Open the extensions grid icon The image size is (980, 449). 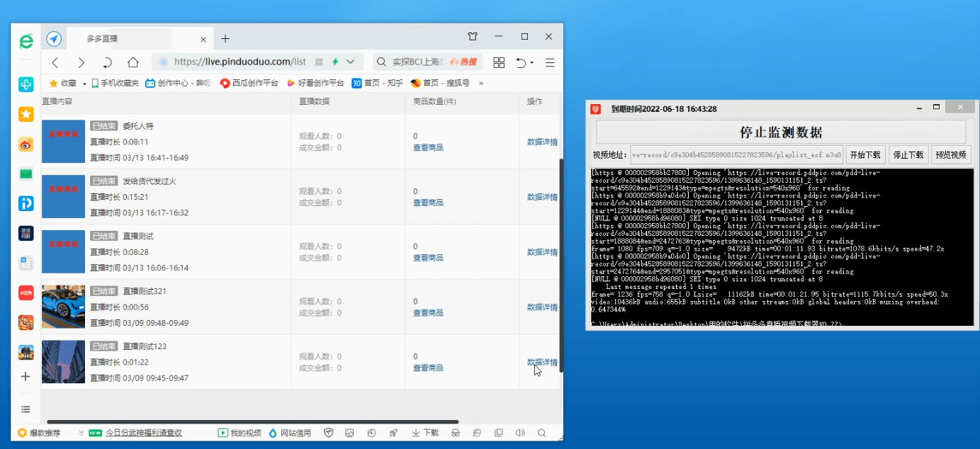point(499,62)
